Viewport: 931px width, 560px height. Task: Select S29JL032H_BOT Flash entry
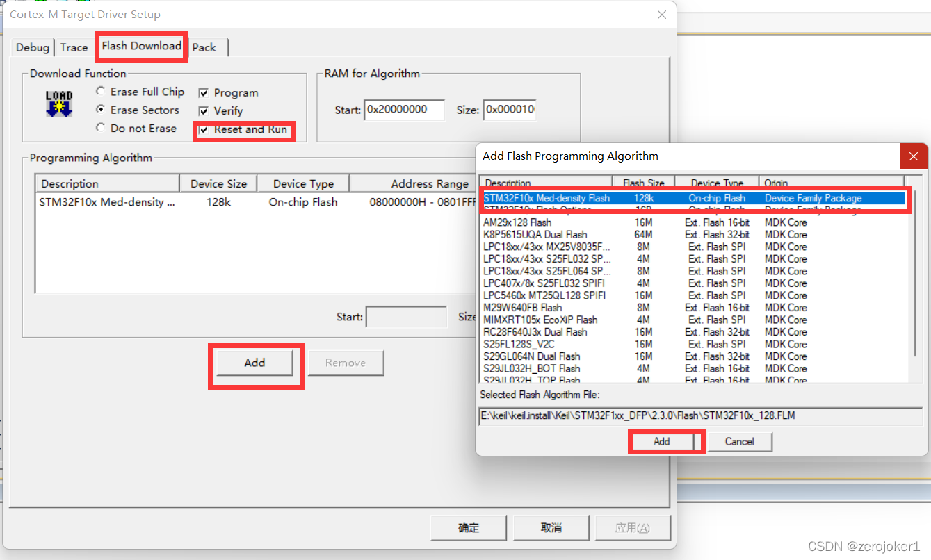tap(693, 368)
